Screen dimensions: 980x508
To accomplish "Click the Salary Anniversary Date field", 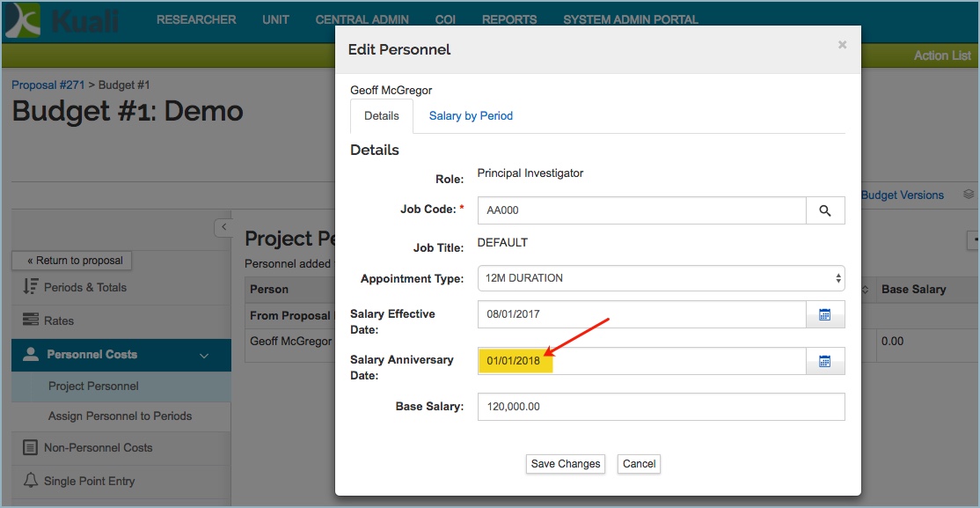I will (x=641, y=361).
